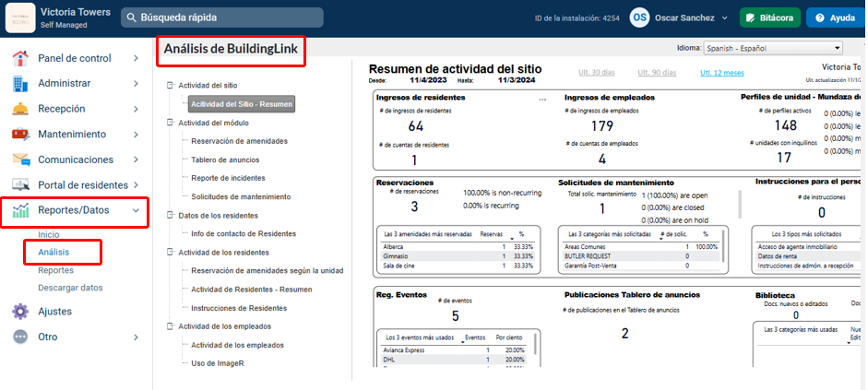Click the Portal de residentes icon
This screenshot has height=390, width=868.
pos(20,184)
